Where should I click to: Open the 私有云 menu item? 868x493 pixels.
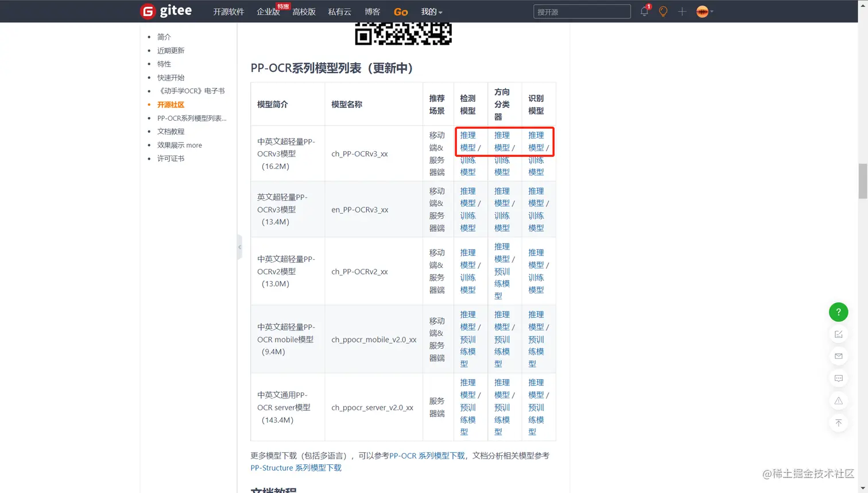[339, 11]
